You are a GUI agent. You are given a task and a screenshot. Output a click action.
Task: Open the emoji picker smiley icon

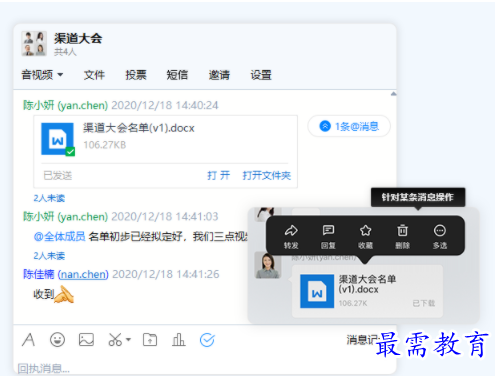pos(57,340)
